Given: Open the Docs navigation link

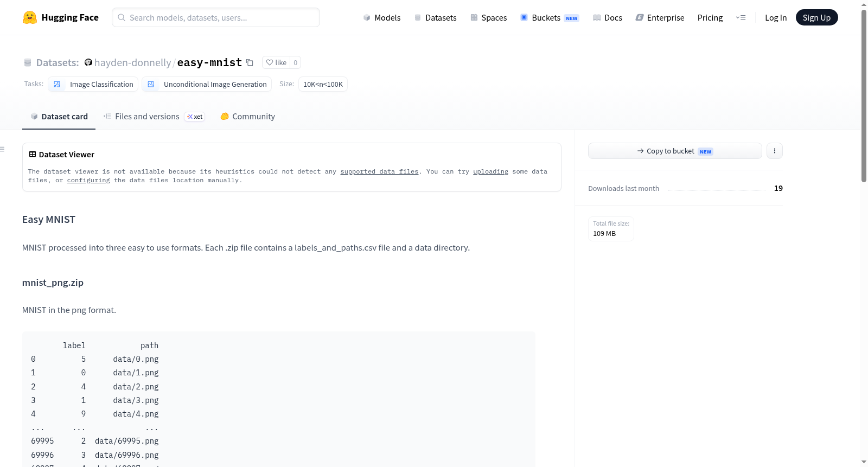Looking at the screenshot, I should pyautogui.click(x=608, y=17).
